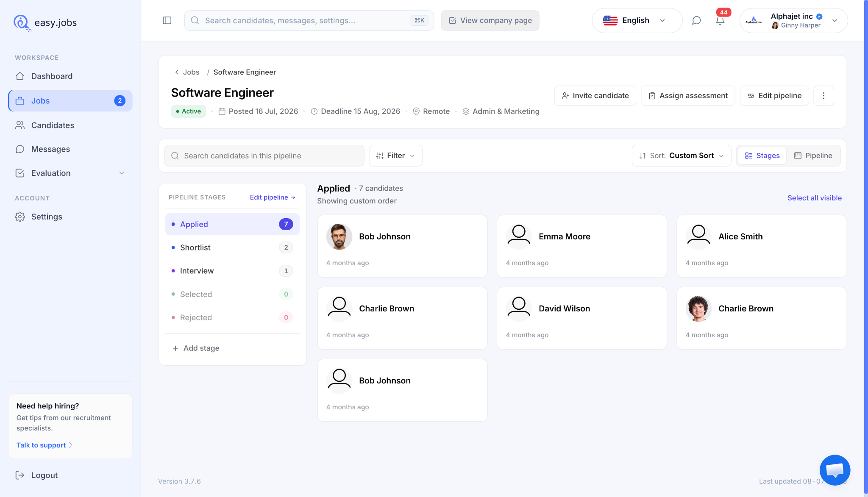Select the Interview pipeline stage
Image resolution: width=868 pixels, height=497 pixels.
coord(232,271)
